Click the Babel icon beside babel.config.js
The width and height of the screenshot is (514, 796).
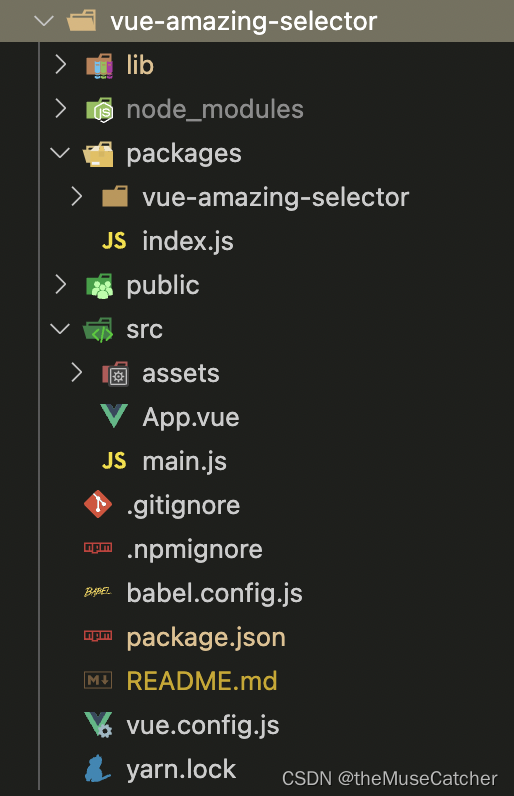tap(98, 592)
